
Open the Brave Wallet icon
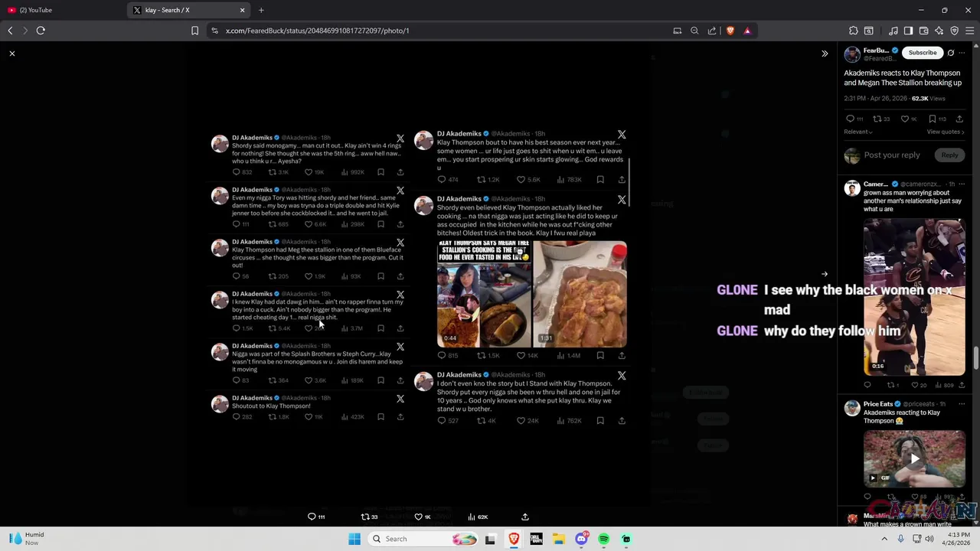coord(924,31)
